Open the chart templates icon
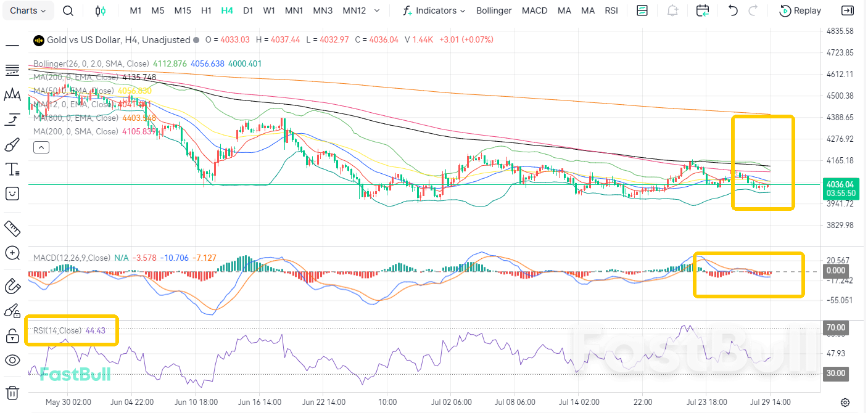The width and height of the screenshot is (868, 413). tap(642, 10)
